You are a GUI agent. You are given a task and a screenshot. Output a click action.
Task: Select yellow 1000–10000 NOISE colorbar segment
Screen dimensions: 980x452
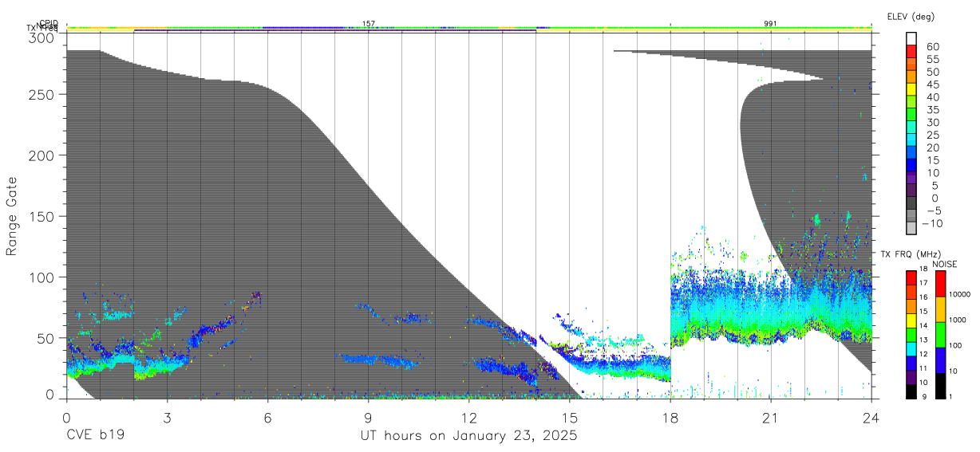coord(940,309)
